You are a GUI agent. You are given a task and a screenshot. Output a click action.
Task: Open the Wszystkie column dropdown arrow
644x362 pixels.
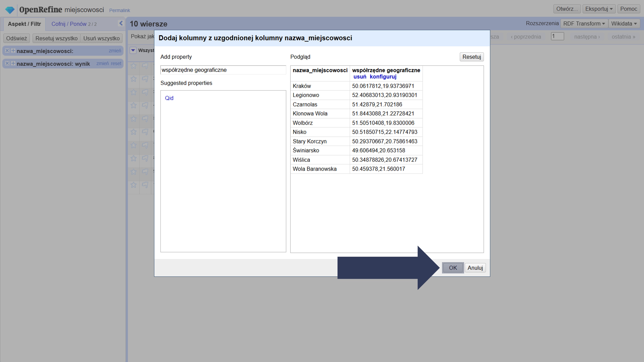133,50
